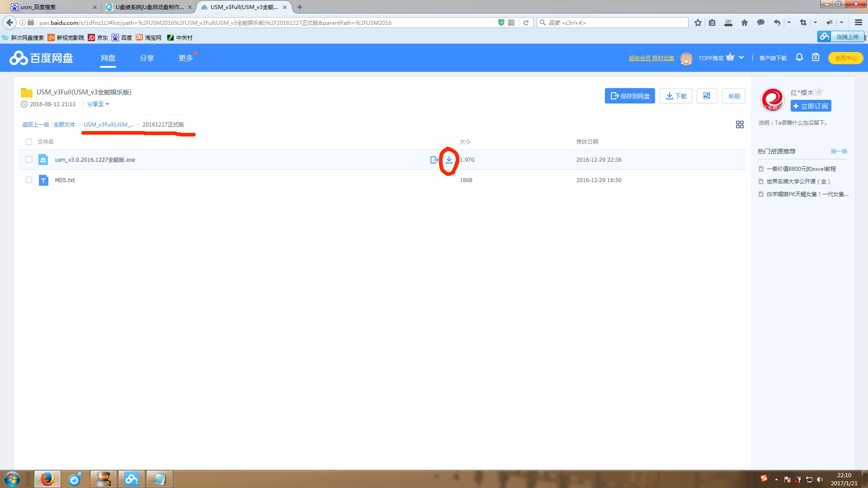Switch to grid view layout icon
Screen dimensions: 868x488
[x=740, y=125]
